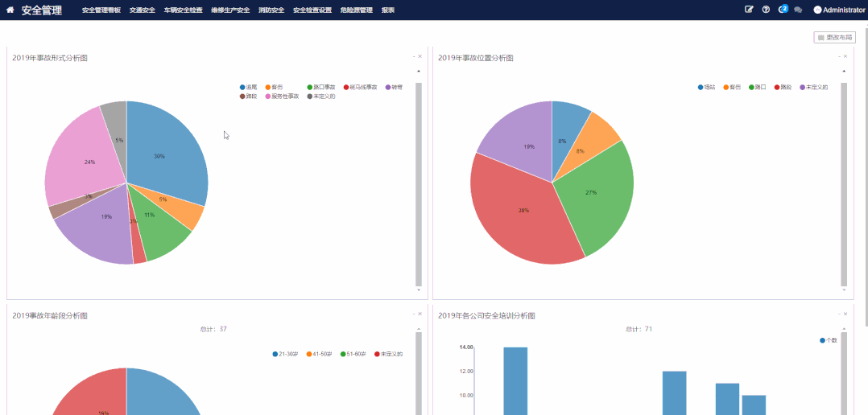Toggle 41-50岁 legend item

(x=320, y=354)
